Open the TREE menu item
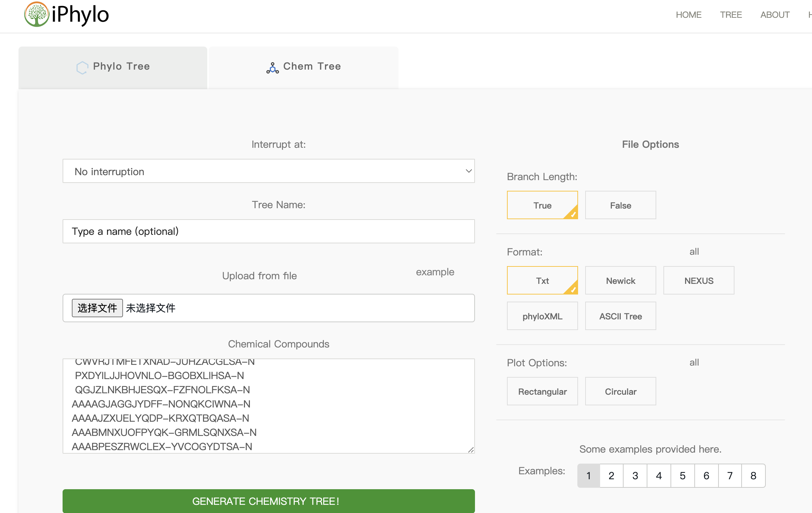Image resolution: width=812 pixels, height=513 pixels. click(x=731, y=15)
